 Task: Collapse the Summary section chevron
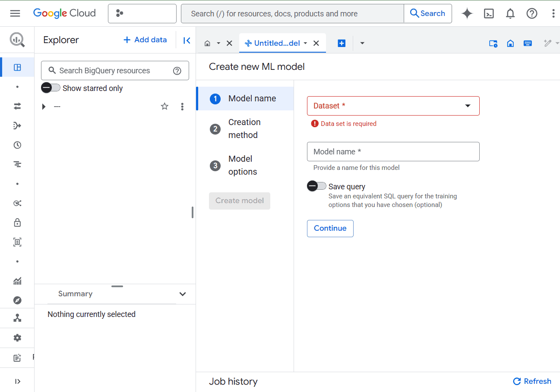pos(183,294)
